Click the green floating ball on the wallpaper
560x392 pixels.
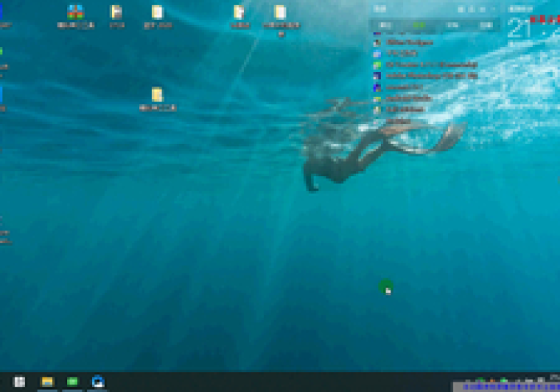386,286
